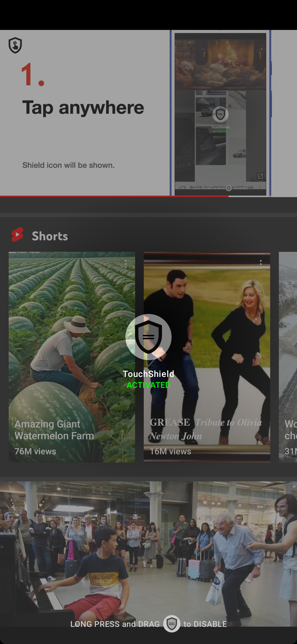Open the Amazing Giant Watermelon Farm short
Image resolution: width=297 pixels, height=644 pixels.
pyautogui.click(x=72, y=357)
